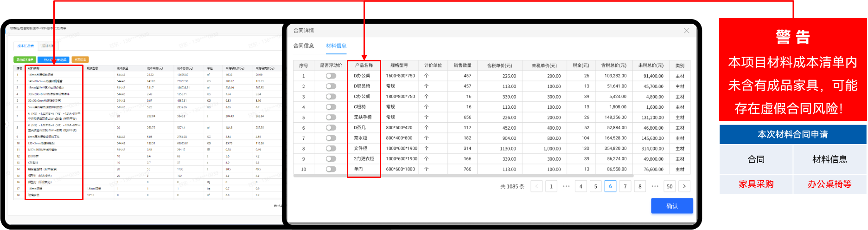
Task: Toggle 是否浮动价 for C办公桌 row
Action: point(331,97)
